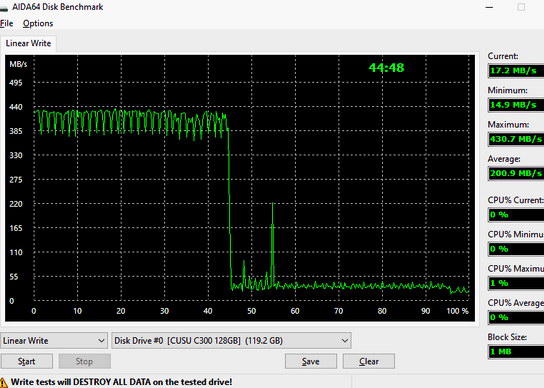Click the Block Size 1 MB value
Screen dimensions: 544x388
pos(516,352)
